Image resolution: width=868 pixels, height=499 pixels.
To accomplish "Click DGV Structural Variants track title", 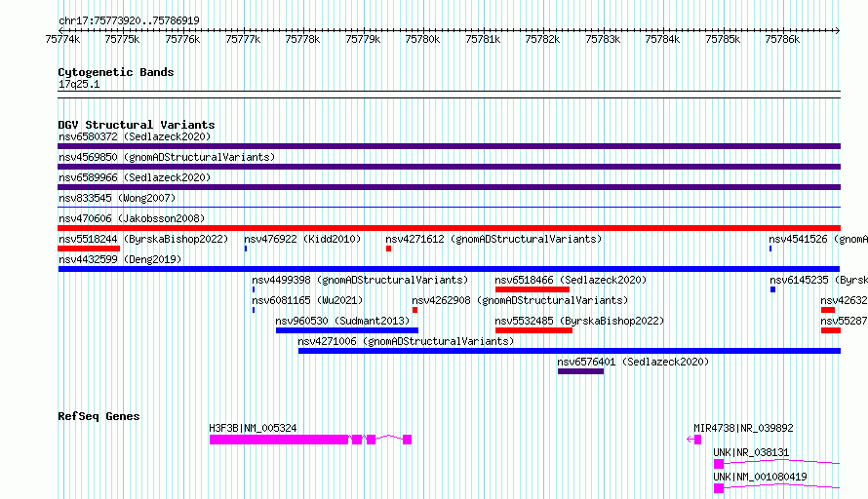I will 137,125.
